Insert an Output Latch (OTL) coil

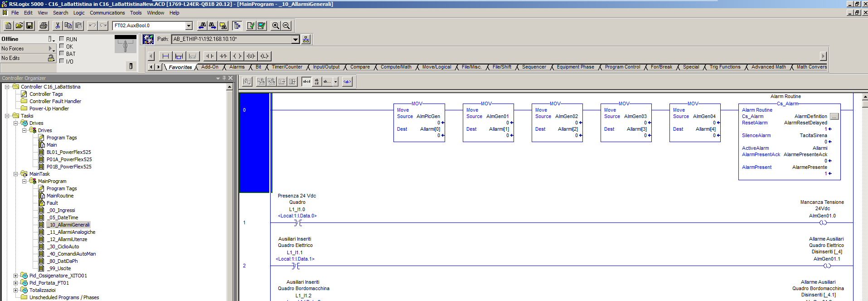point(265,56)
